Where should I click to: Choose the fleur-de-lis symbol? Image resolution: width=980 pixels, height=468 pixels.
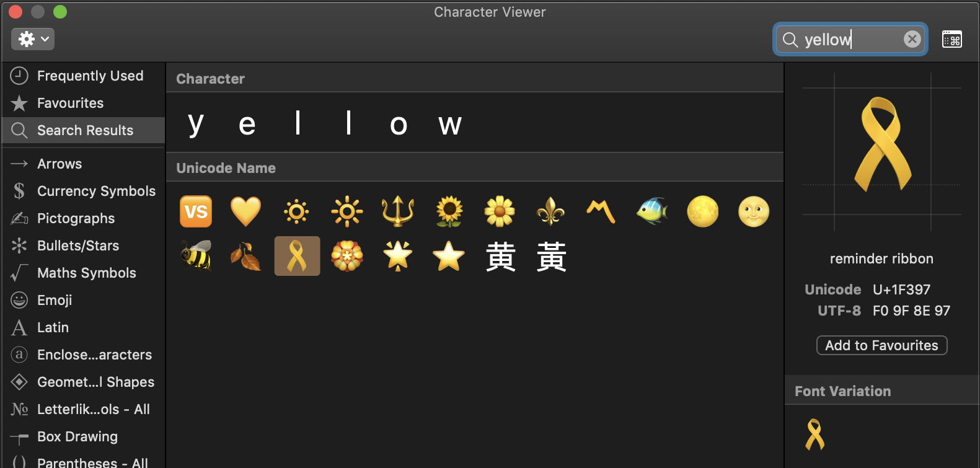point(550,211)
